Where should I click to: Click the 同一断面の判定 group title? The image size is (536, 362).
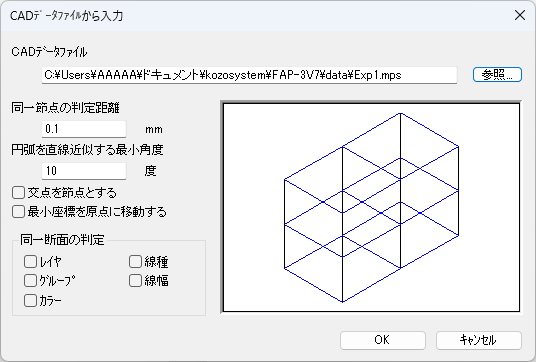62,240
